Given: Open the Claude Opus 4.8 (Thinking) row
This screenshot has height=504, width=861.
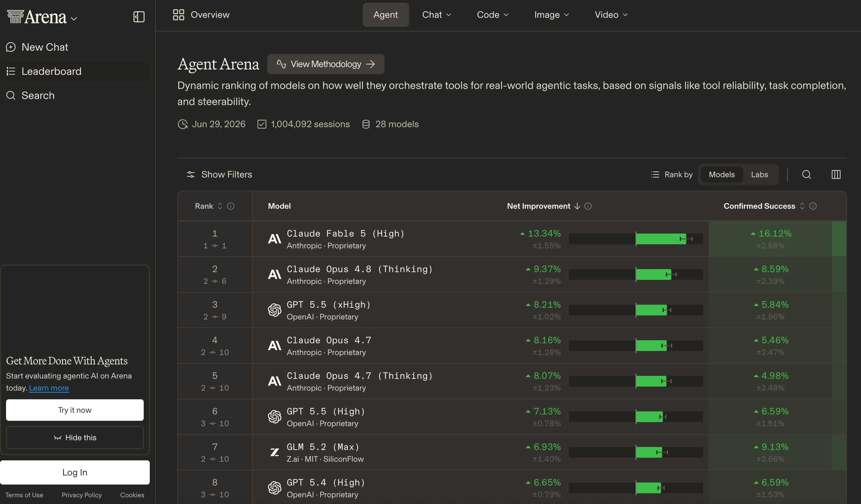Looking at the screenshot, I should point(512,274).
